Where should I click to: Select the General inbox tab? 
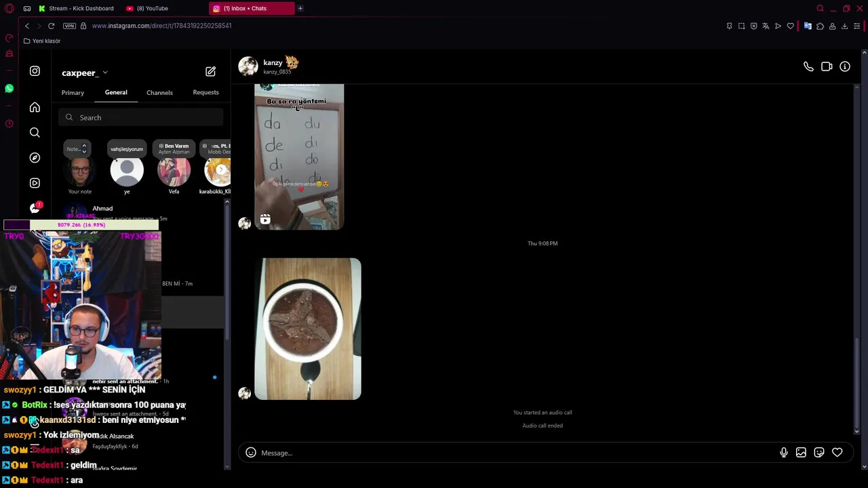116,92
